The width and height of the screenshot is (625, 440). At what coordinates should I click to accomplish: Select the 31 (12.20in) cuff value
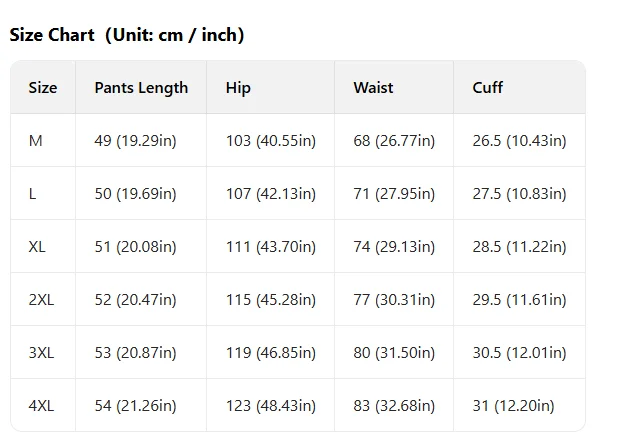pyautogui.click(x=513, y=406)
